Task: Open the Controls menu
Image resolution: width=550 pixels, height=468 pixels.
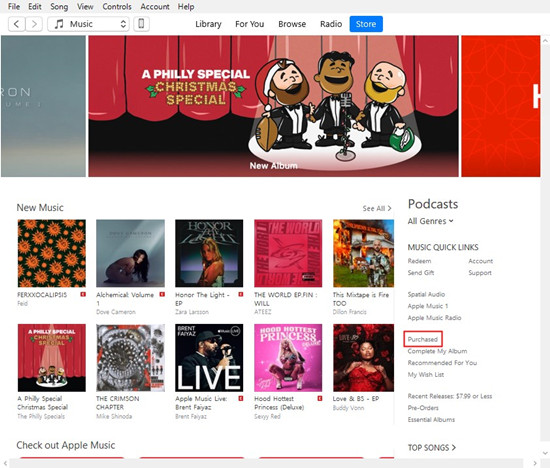Action: coord(117,6)
